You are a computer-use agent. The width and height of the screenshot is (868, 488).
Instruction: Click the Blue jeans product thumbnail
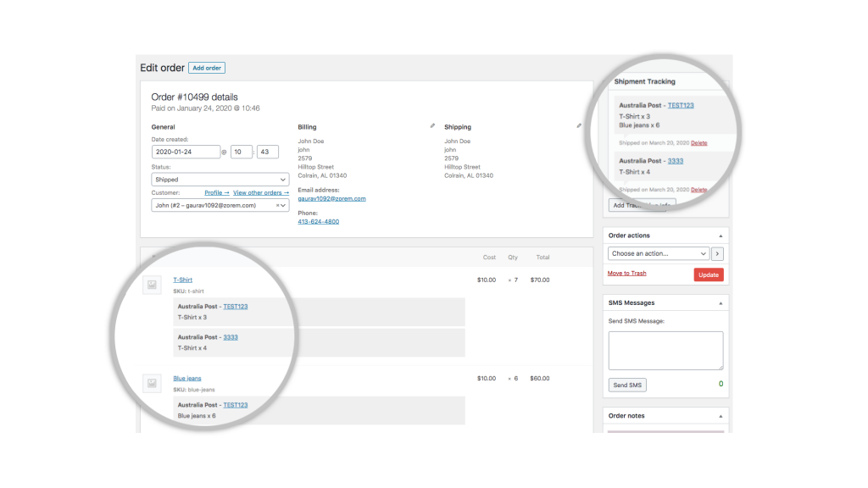click(x=152, y=383)
